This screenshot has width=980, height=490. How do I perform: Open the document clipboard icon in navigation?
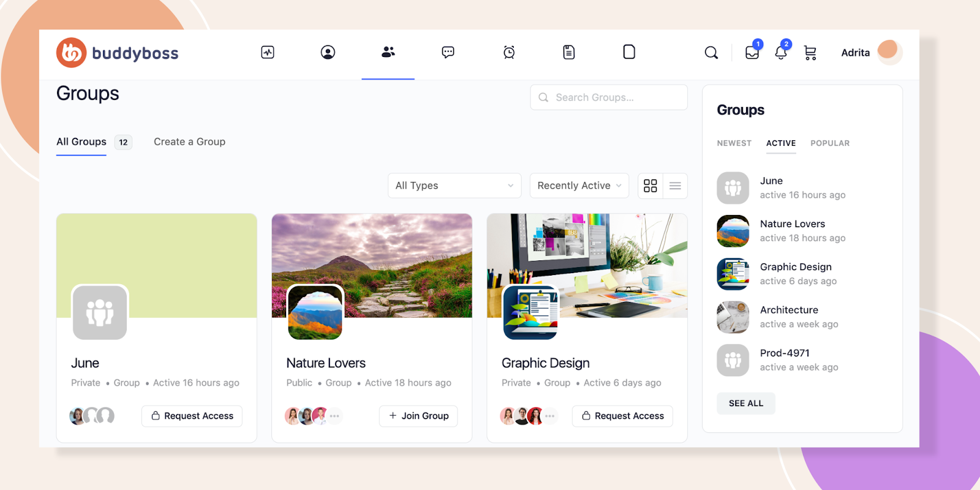pyautogui.click(x=569, y=52)
